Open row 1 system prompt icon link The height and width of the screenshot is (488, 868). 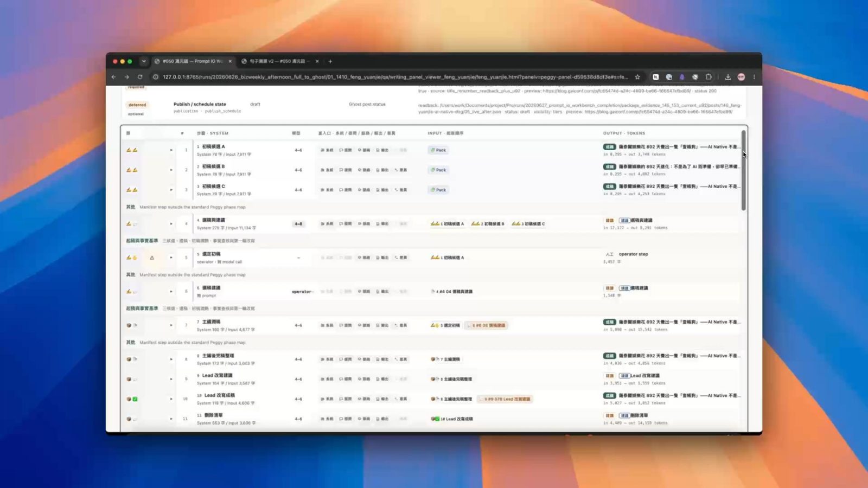(x=327, y=150)
